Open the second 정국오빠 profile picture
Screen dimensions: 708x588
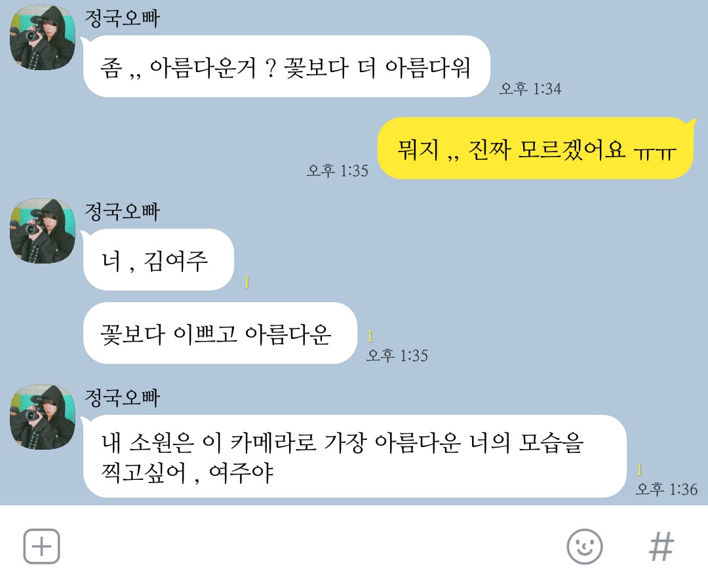point(43,231)
